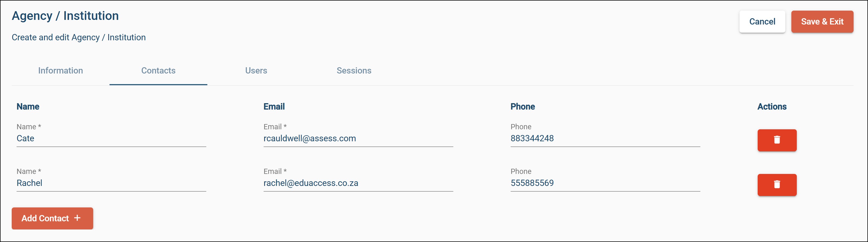
Task: Focus the phone field showing 883344248
Action: click(x=605, y=138)
